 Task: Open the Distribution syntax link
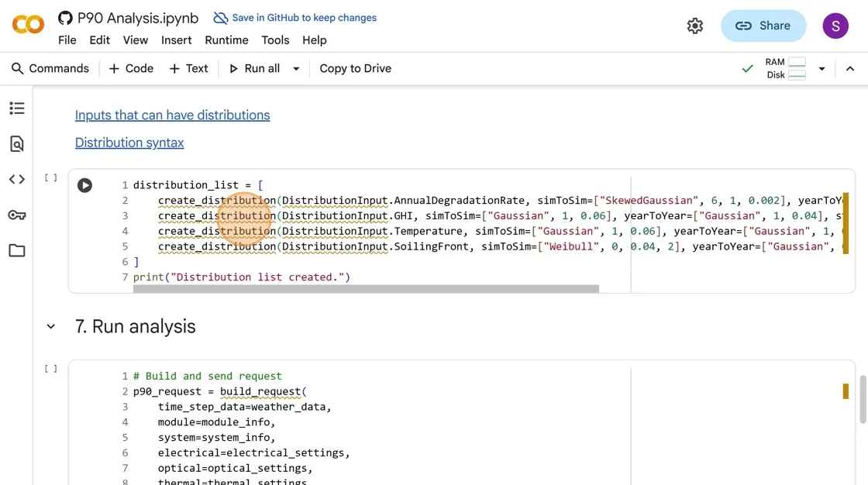pyautogui.click(x=129, y=143)
